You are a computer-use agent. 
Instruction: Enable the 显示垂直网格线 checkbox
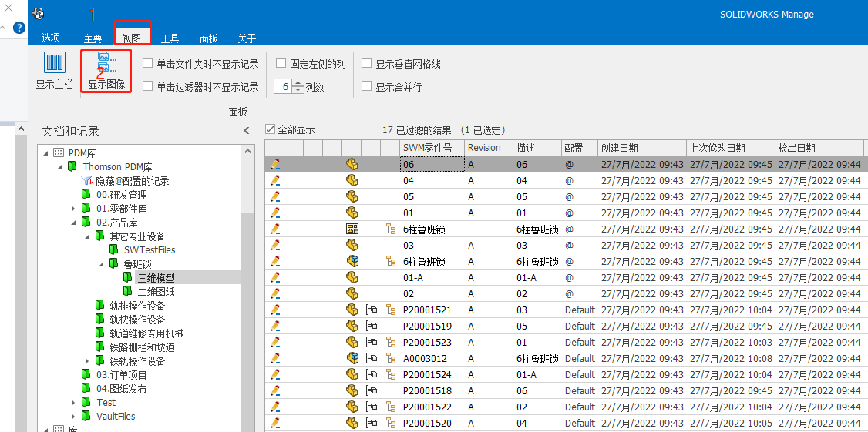[367, 64]
